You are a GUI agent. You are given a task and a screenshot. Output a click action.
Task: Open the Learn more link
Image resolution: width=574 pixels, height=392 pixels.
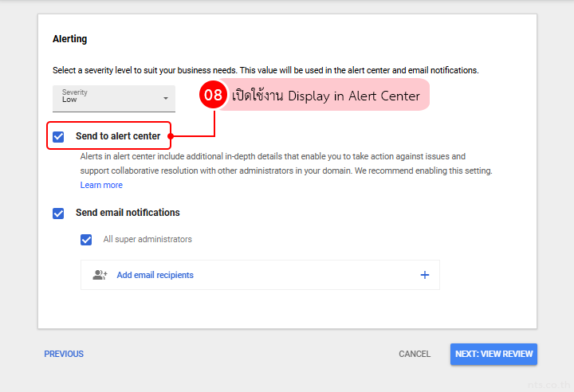click(x=101, y=185)
